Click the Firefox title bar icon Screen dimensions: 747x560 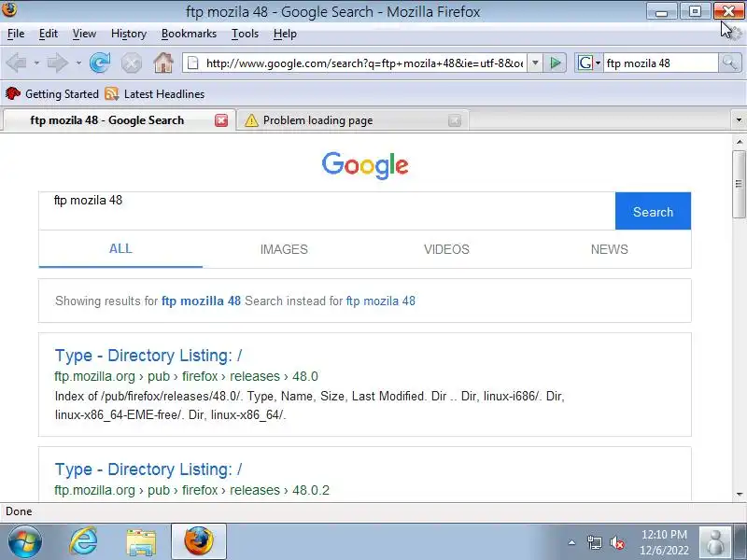9,9
